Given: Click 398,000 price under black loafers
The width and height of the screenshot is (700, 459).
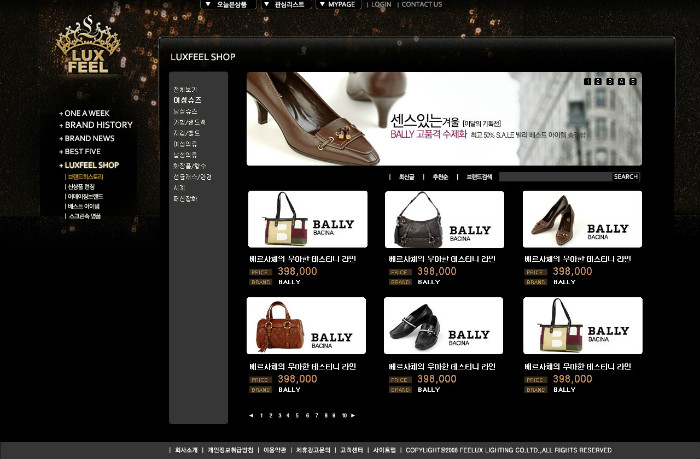Looking at the screenshot, I should click(x=437, y=379).
